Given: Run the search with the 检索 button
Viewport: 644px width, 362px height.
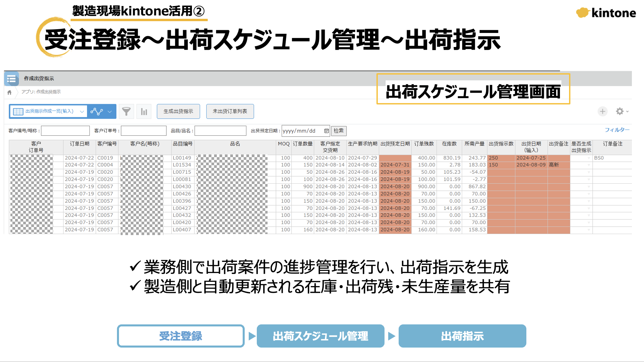Looking at the screenshot, I should (x=338, y=131).
